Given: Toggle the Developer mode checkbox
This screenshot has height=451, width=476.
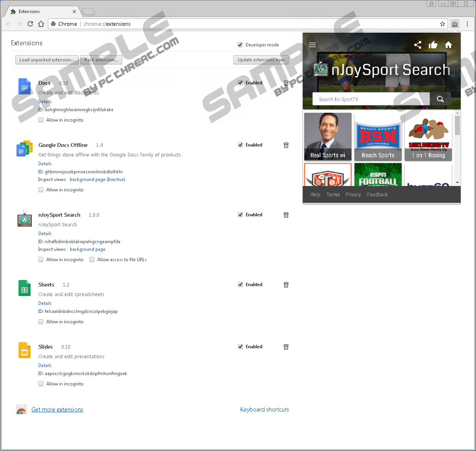Looking at the screenshot, I should pyautogui.click(x=240, y=45).
